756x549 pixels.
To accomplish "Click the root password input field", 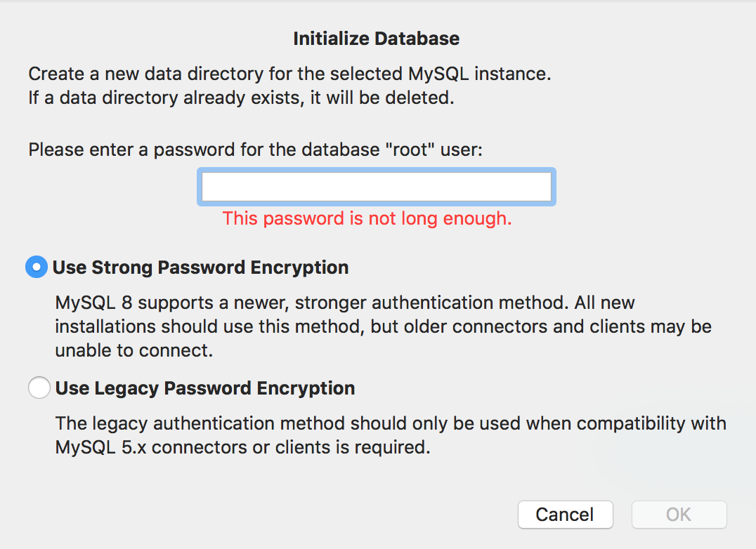I will [377, 187].
